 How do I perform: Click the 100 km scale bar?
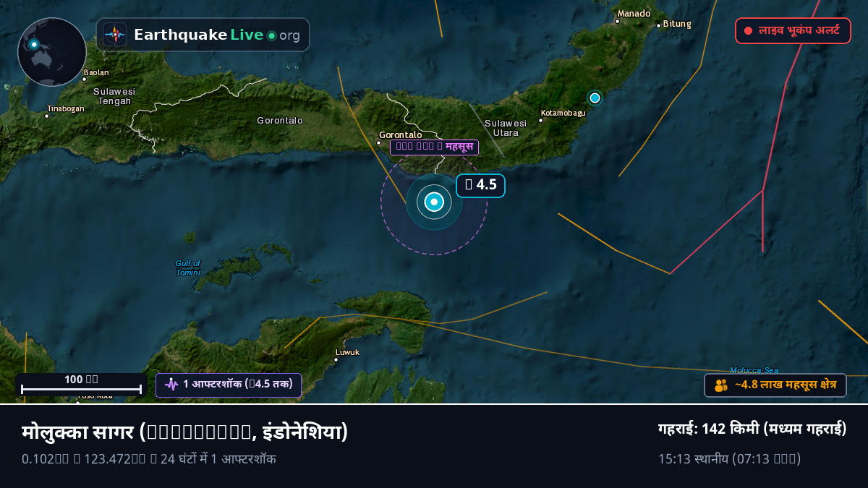[x=81, y=385]
